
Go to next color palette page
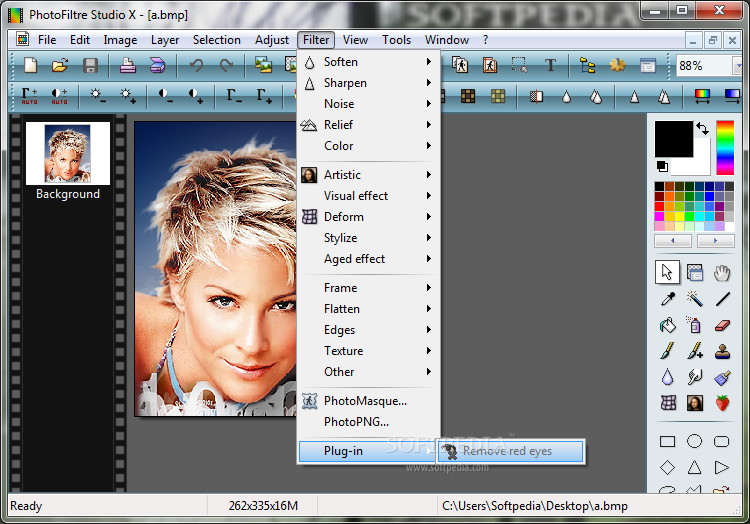(715, 240)
